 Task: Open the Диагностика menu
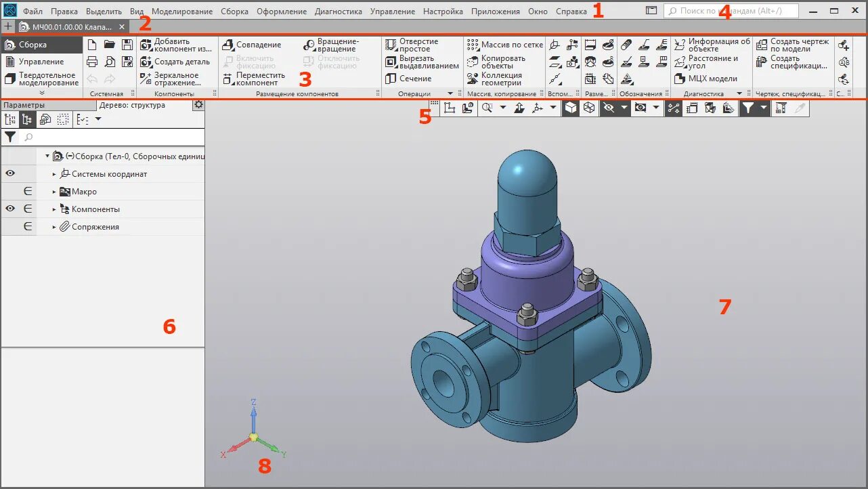pyautogui.click(x=339, y=12)
